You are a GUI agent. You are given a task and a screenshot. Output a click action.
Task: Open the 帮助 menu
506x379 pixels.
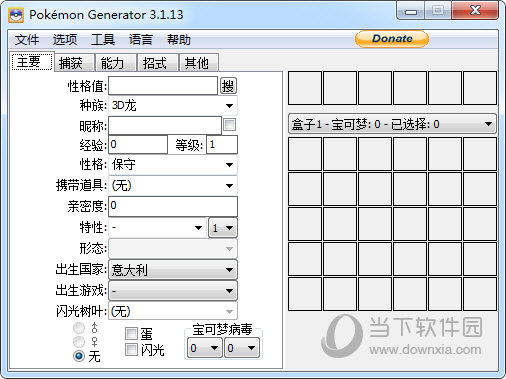coord(179,40)
